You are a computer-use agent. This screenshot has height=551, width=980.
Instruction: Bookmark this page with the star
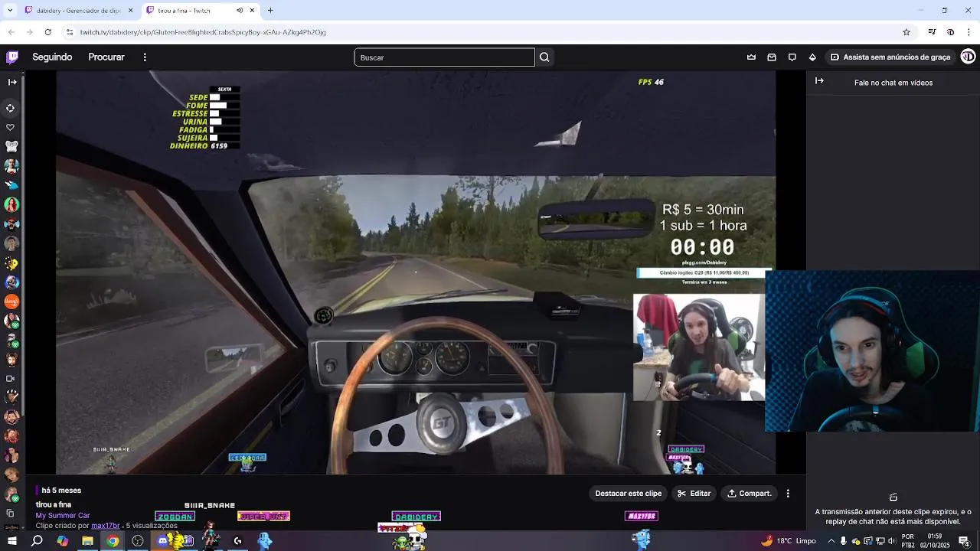906,32
